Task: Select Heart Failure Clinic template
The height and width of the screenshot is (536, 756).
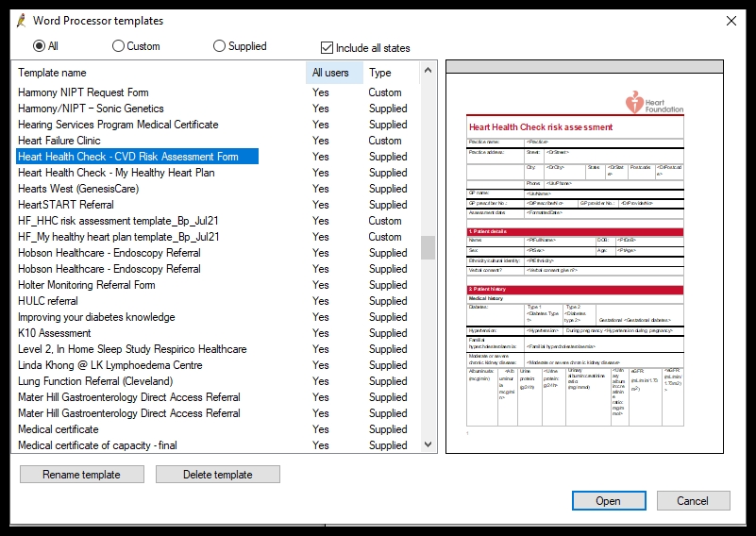Action: 59,141
